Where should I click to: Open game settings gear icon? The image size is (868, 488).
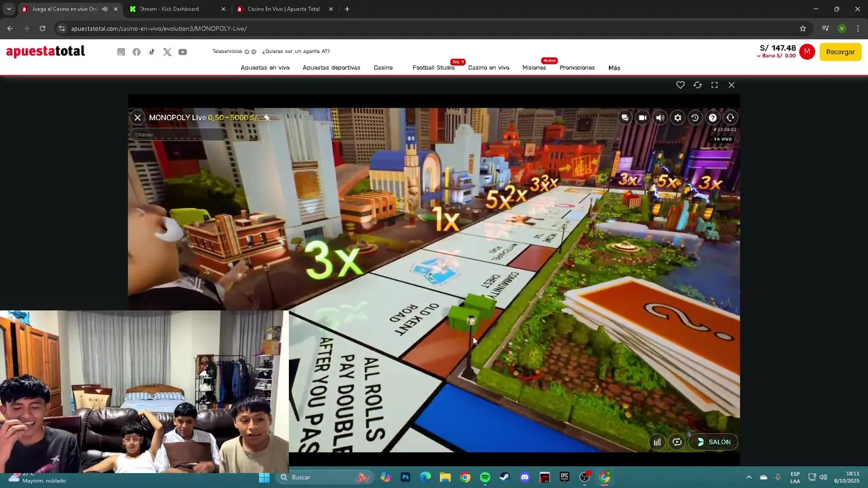(x=677, y=118)
